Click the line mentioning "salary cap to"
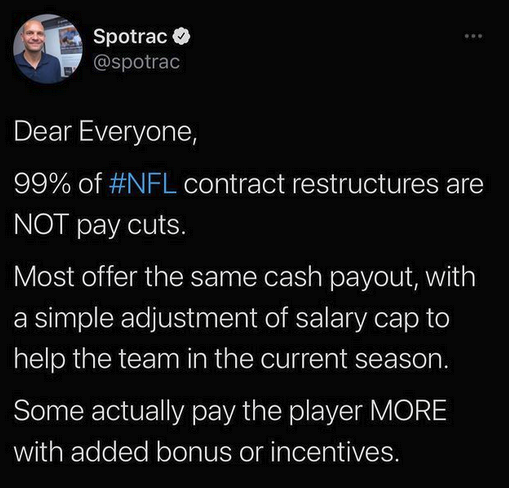 tap(232, 318)
